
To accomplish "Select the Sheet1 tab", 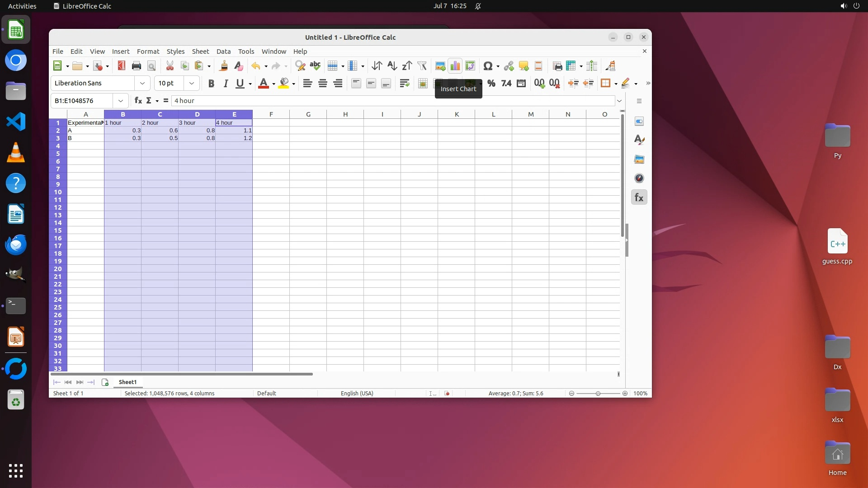I will point(127,382).
